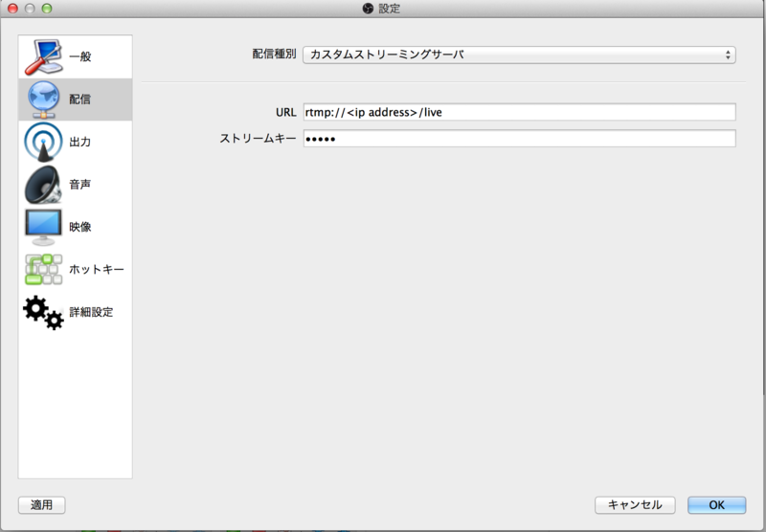766x532 pixels.
Task: Select the 出力 label in sidebar
Action: [x=80, y=142]
